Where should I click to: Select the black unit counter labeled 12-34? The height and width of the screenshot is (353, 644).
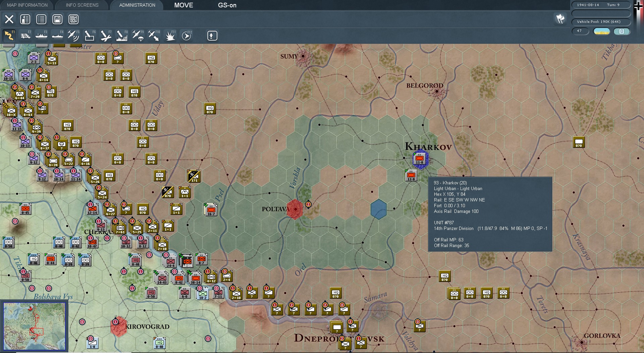pos(187,261)
